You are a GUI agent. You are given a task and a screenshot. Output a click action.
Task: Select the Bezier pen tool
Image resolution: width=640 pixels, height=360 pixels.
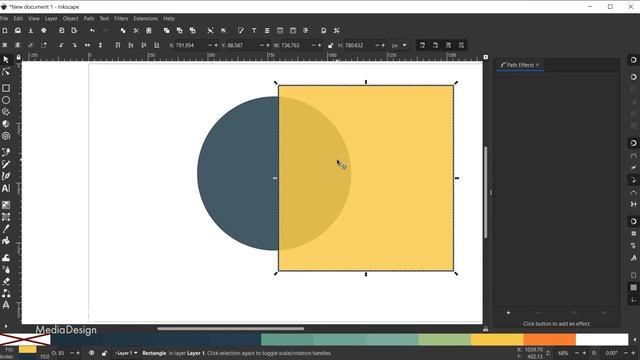pyautogui.click(x=6, y=152)
